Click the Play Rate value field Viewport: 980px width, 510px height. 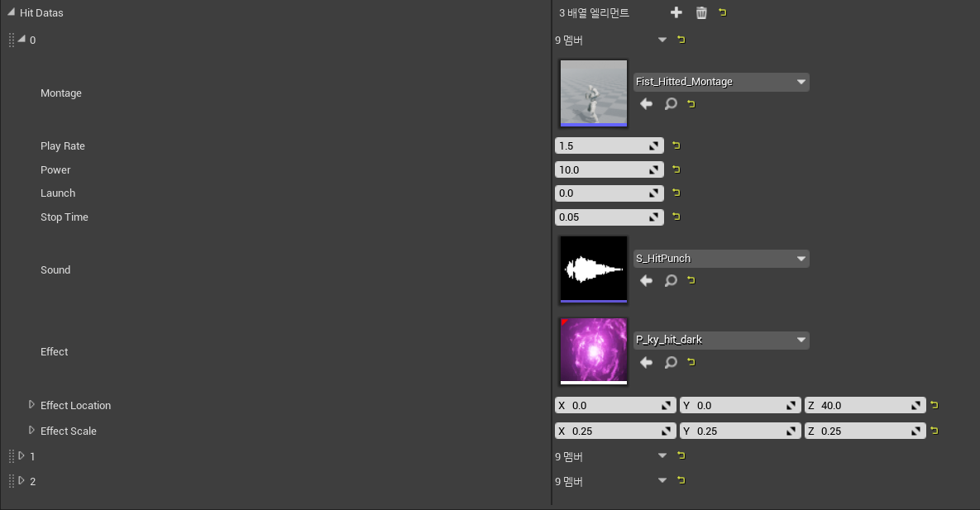(x=609, y=145)
